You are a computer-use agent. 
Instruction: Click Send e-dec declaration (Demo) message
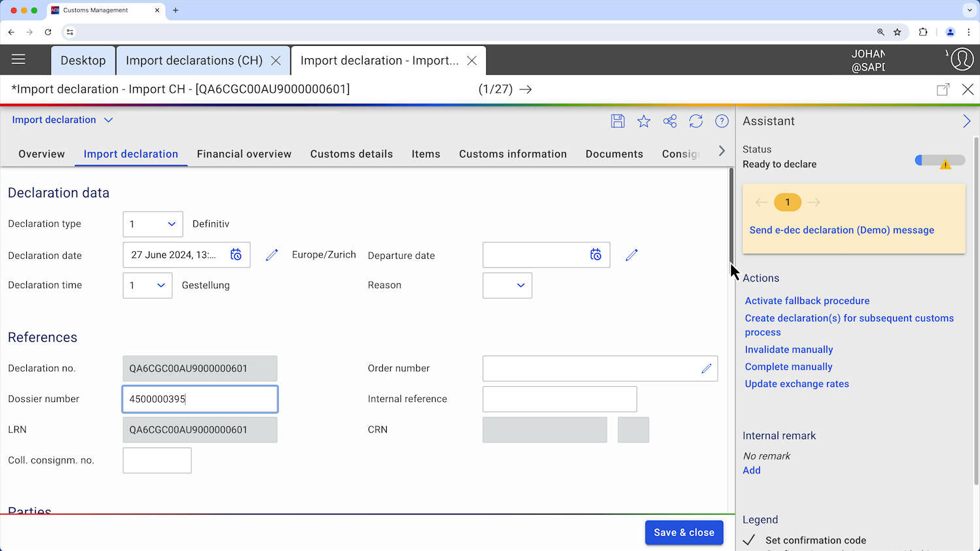click(841, 230)
